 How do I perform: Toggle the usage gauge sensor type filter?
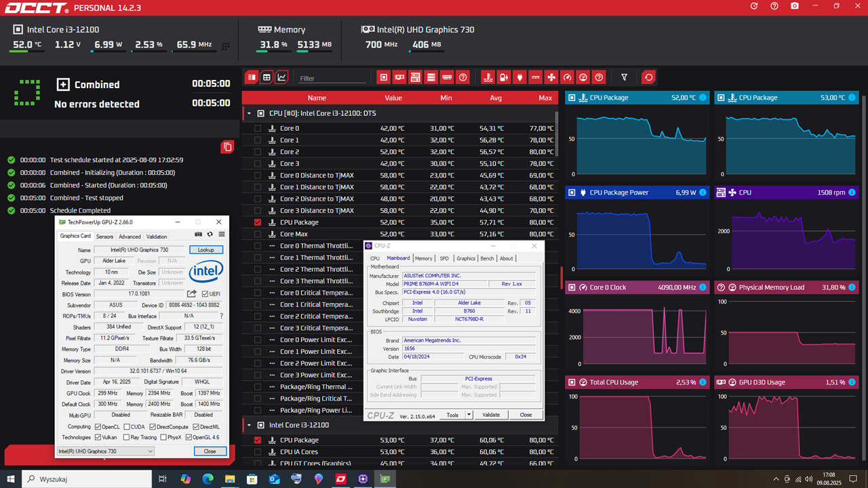583,77
